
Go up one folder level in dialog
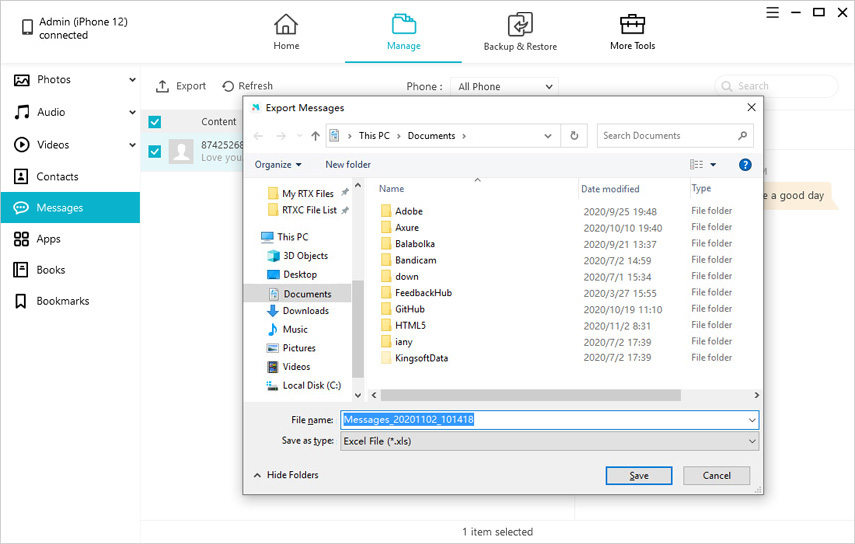(x=316, y=136)
